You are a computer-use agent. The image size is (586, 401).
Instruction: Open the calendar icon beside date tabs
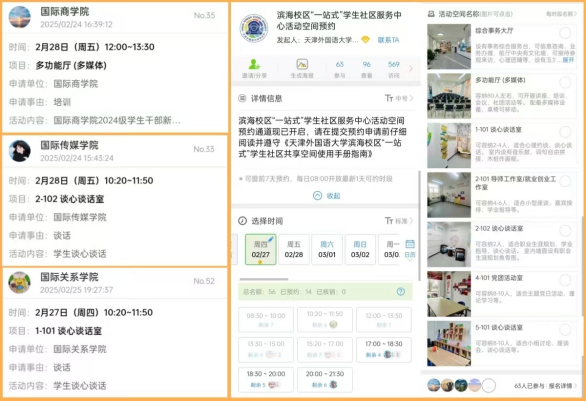tap(410, 244)
